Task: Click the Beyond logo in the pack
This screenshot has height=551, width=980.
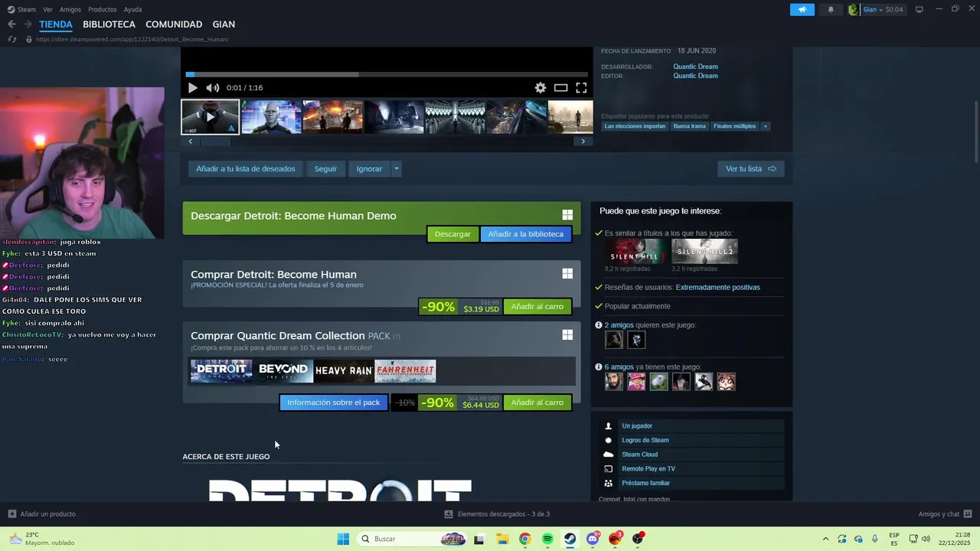Action: 283,371
